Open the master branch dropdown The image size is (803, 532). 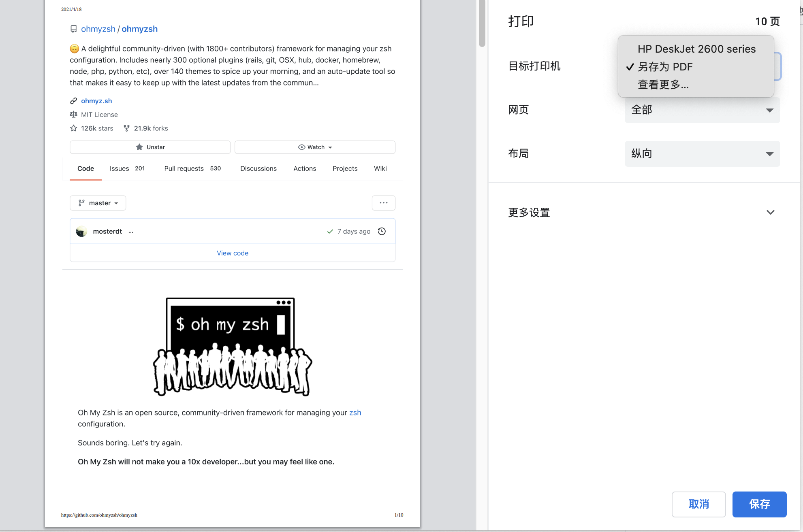(x=98, y=203)
